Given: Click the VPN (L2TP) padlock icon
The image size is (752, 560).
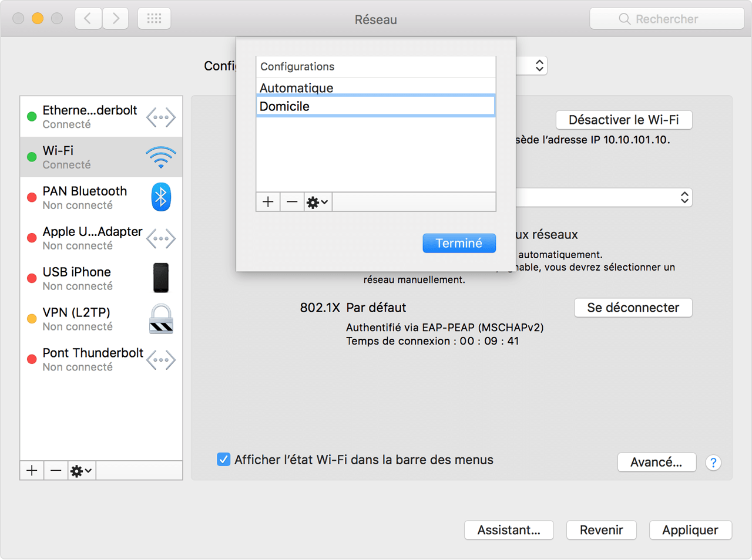Looking at the screenshot, I should tap(161, 319).
